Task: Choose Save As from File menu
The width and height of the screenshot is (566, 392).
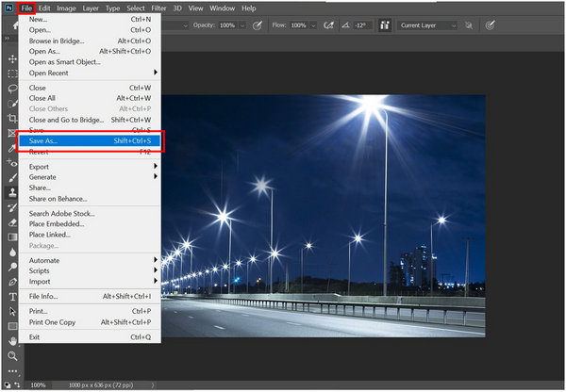Action: point(90,141)
